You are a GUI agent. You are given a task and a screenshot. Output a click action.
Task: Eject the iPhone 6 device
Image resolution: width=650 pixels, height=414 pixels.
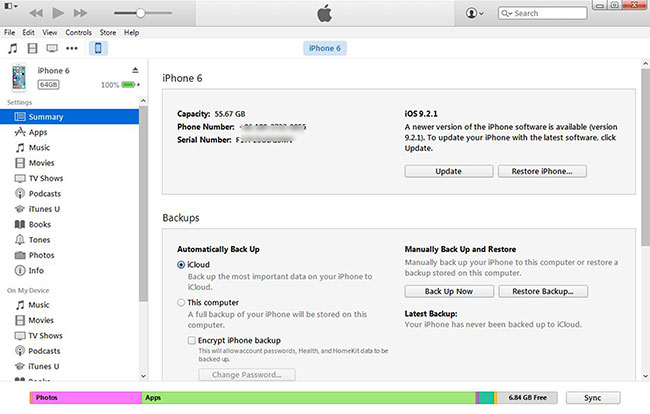tap(135, 70)
